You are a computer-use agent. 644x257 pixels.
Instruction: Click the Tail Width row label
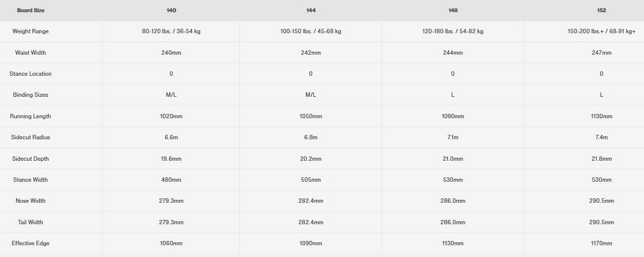pos(31,222)
